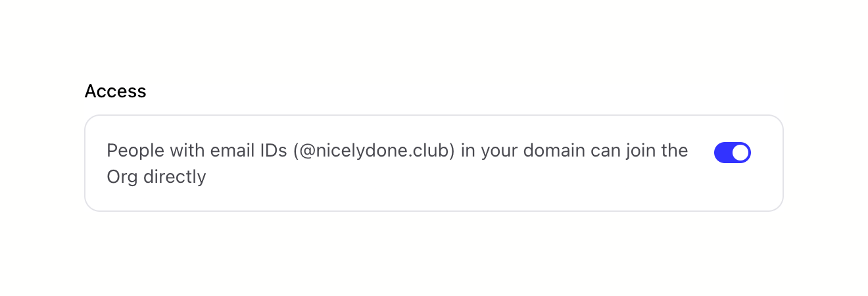Click the word "domain" in the description
This screenshot has width=868, height=296.
pos(552,151)
